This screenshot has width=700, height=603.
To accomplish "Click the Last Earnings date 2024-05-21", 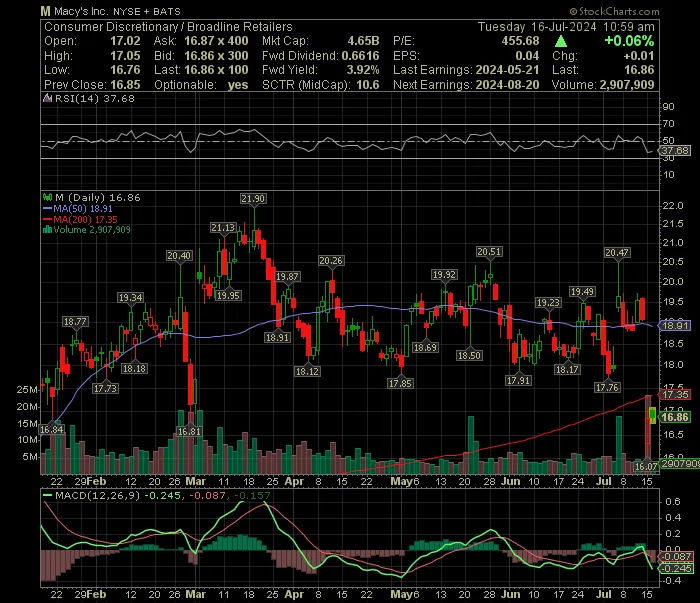I will click(507, 70).
